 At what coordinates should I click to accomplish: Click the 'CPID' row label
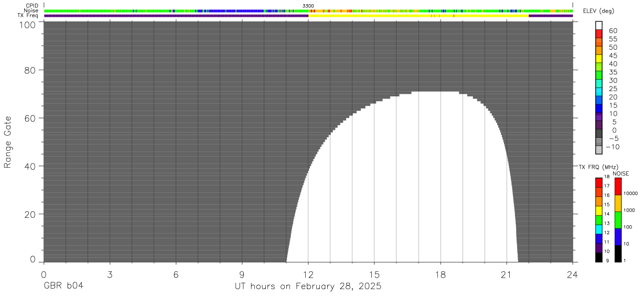click(x=33, y=6)
